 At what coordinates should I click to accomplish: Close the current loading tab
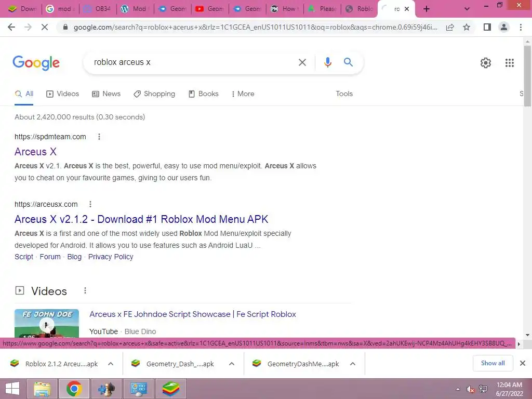(x=406, y=9)
